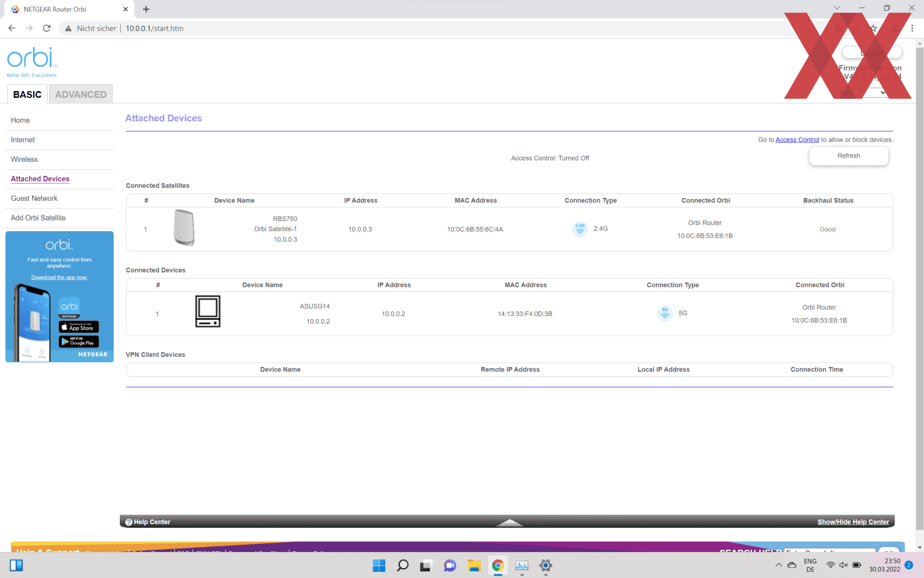Open Chrome three-dot menu
This screenshot has width=924, height=578.
coord(912,28)
